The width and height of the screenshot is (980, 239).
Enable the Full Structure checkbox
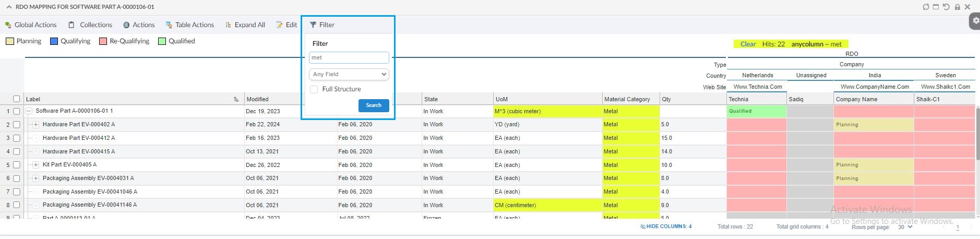point(314,89)
